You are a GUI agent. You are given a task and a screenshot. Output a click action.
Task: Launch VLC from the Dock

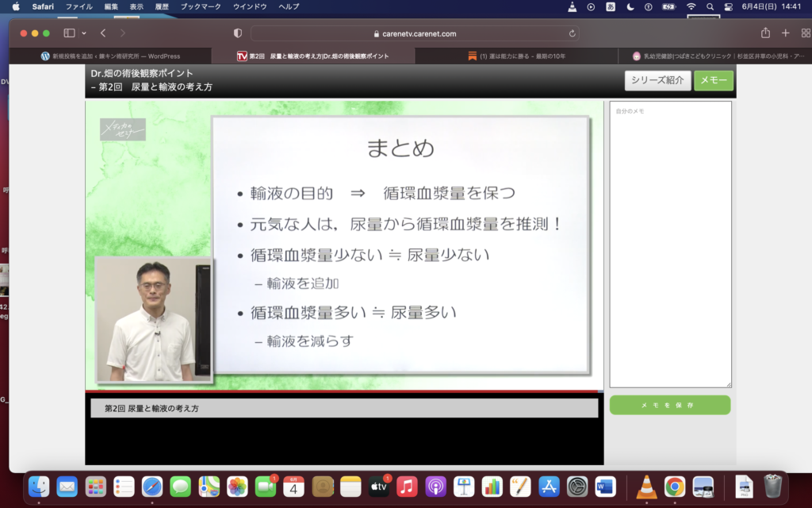coord(647,486)
